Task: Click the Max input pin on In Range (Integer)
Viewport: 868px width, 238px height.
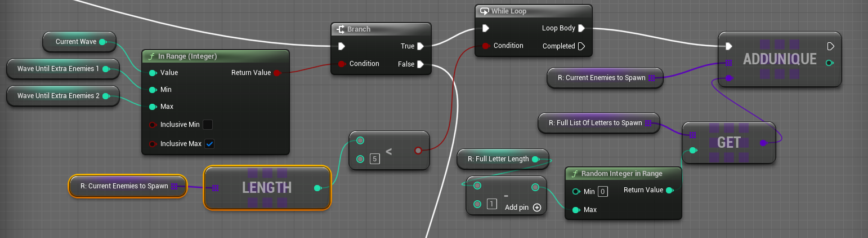Action: tap(153, 107)
